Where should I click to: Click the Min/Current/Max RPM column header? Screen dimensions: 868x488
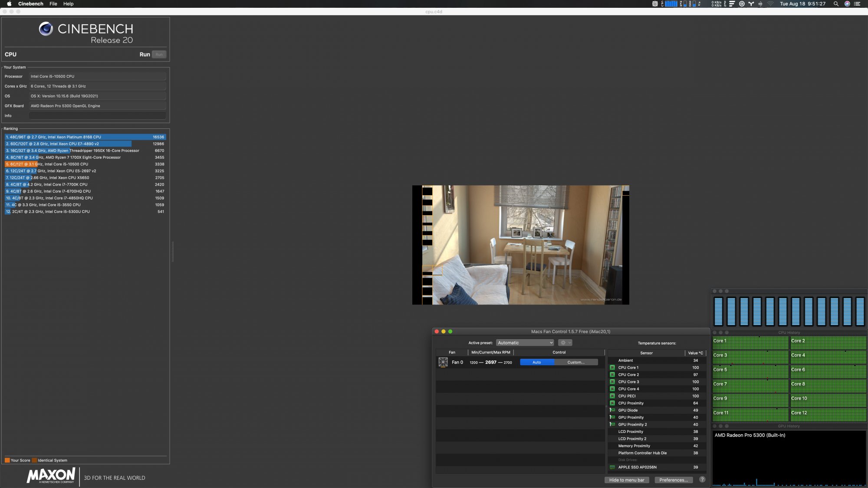[491, 352]
